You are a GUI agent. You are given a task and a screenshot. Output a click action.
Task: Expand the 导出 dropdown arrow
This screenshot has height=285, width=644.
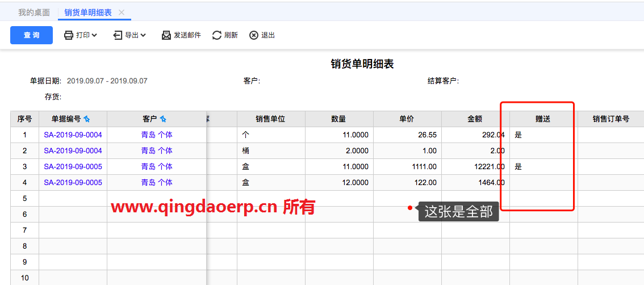point(143,35)
